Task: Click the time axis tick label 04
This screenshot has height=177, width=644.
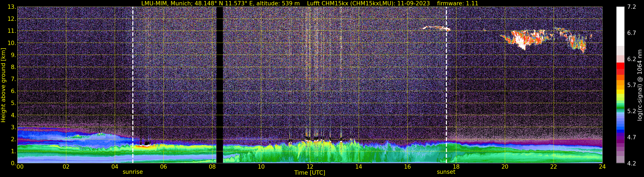Action: 115,167
